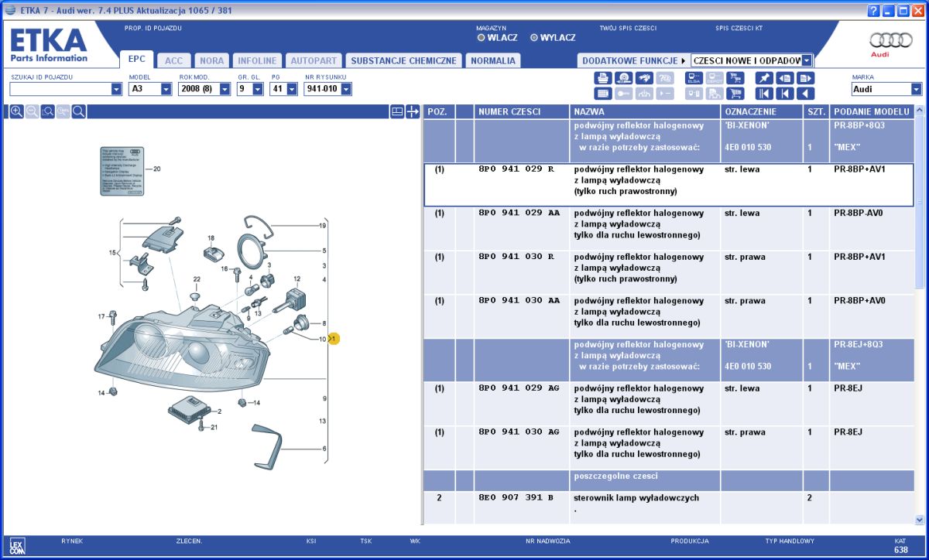Expand the Model A3 dropdown
Screen dimensions: 929x560
[166, 89]
